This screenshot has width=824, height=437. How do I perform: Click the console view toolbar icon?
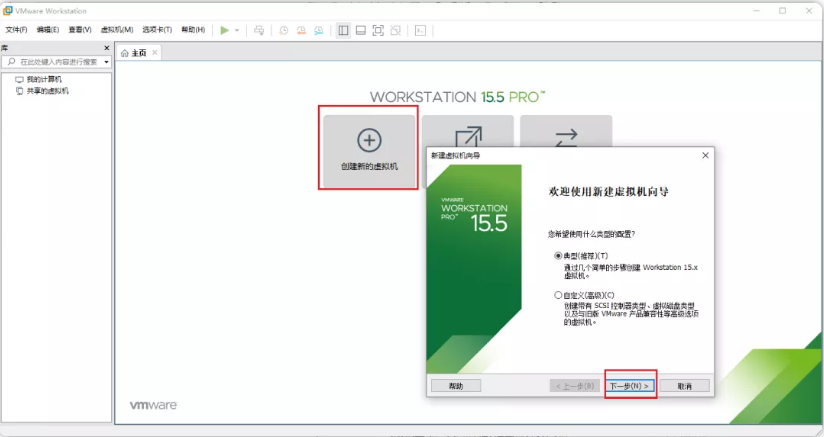[x=421, y=30]
